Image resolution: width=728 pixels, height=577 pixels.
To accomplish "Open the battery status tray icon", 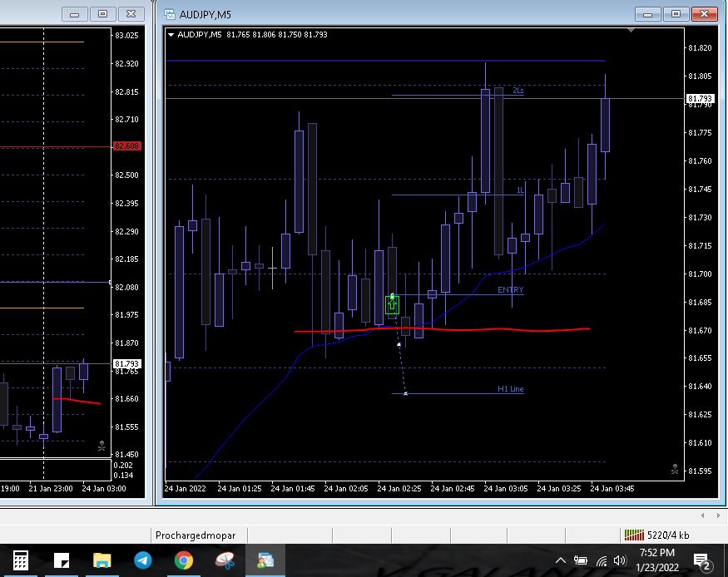I will tap(581, 560).
